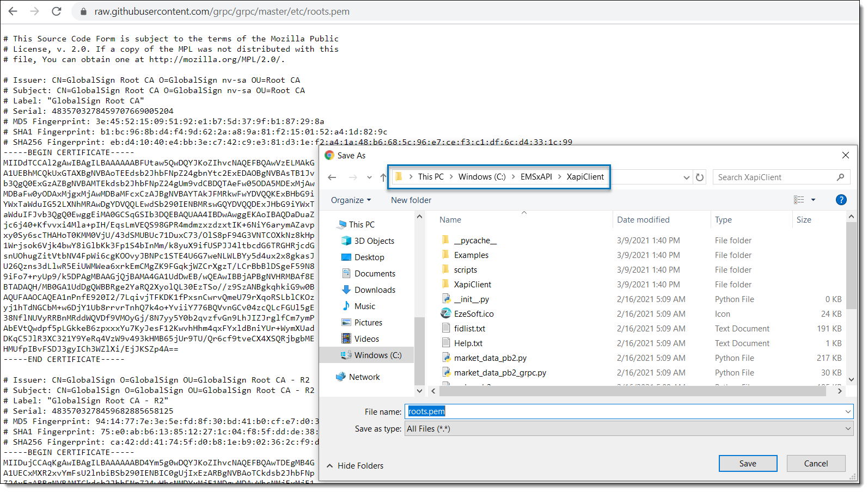Select This PC in the navigation tree
The height and width of the screenshot is (492, 868).
pyautogui.click(x=362, y=225)
